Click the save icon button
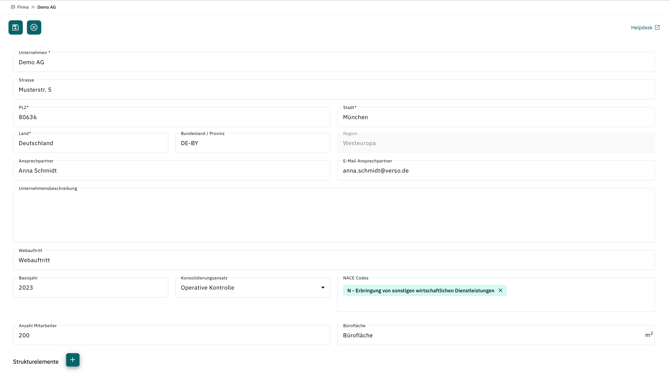Viewport: 670px width, 373px height. [x=15, y=28]
